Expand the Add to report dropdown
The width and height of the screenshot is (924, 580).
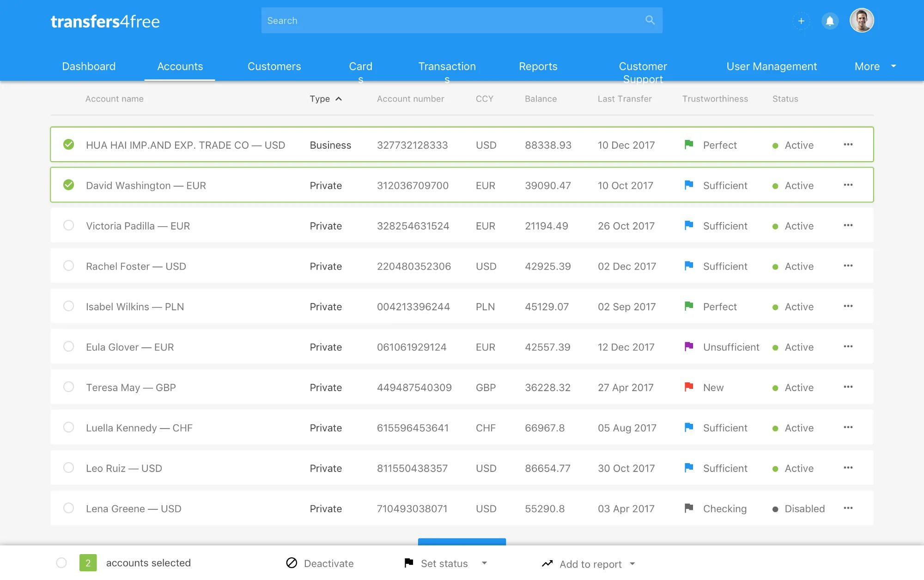[636, 563]
